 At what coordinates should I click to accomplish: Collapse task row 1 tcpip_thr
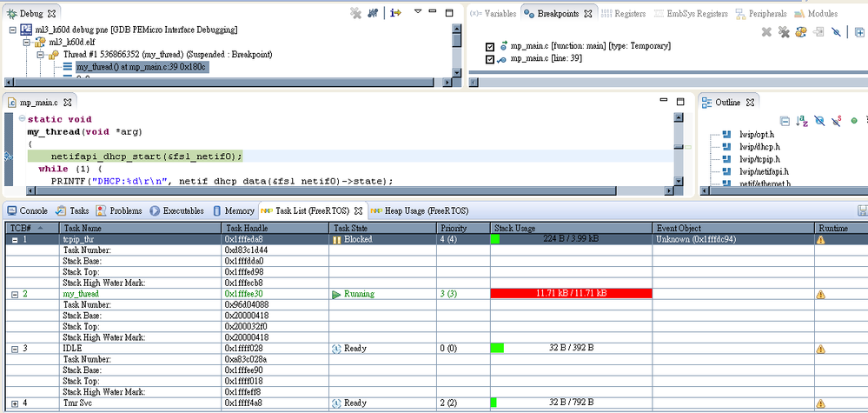(15, 240)
